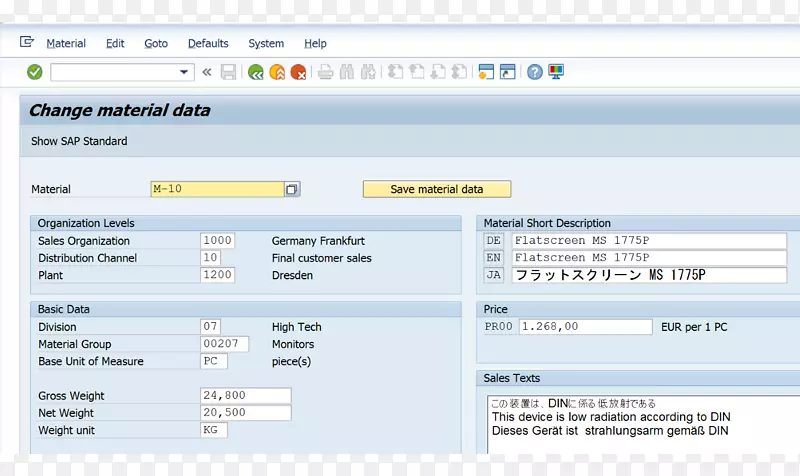This screenshot has width=800, height=476.
Task: Click the Dresden plant description
Action: coord(292,275)
